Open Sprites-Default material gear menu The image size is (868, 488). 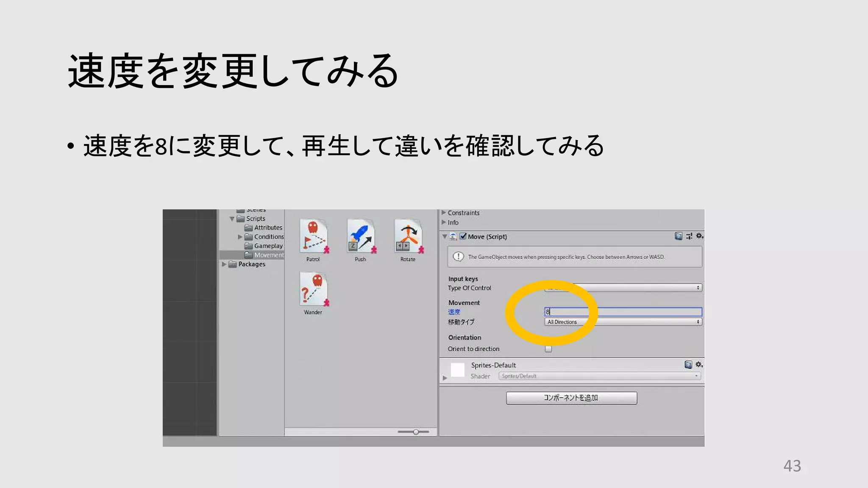click(699, 365)
